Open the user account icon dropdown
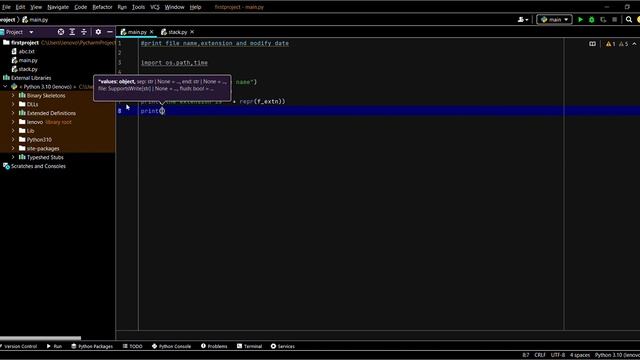The width and height of the screenshot is (640, 360). [x=523, y=20]
